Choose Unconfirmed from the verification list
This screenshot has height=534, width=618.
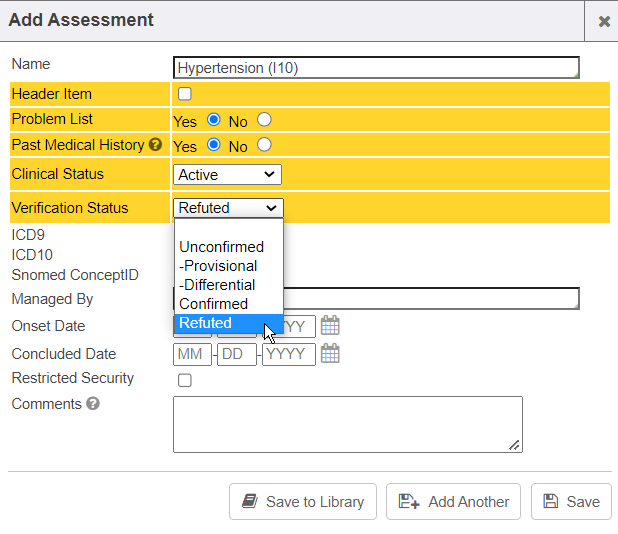(221, 247)
